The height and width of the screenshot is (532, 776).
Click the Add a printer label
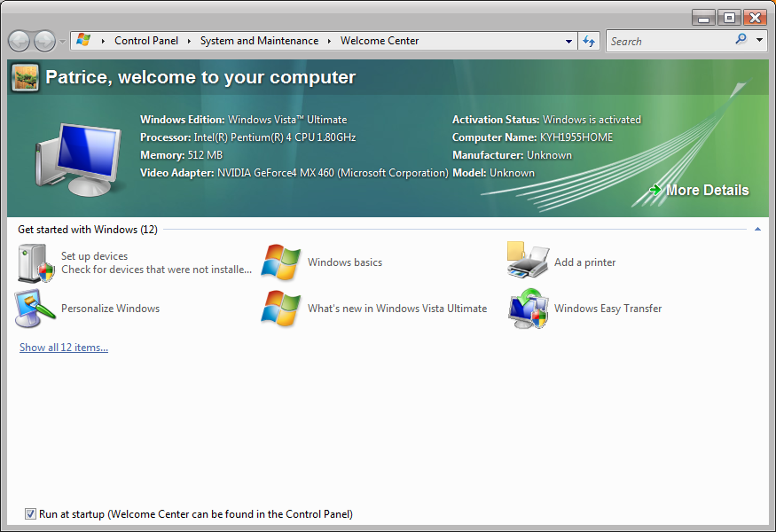[x=585, y=262]
